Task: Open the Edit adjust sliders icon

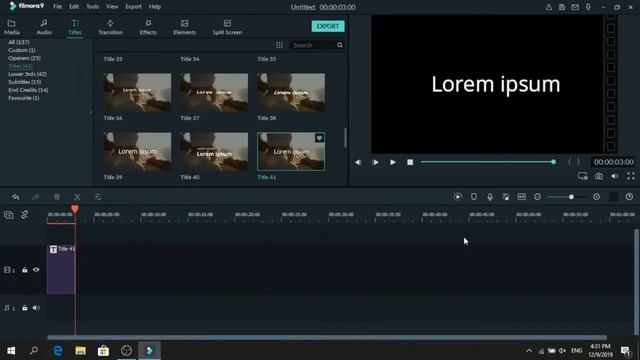Action: click(98, 197)
